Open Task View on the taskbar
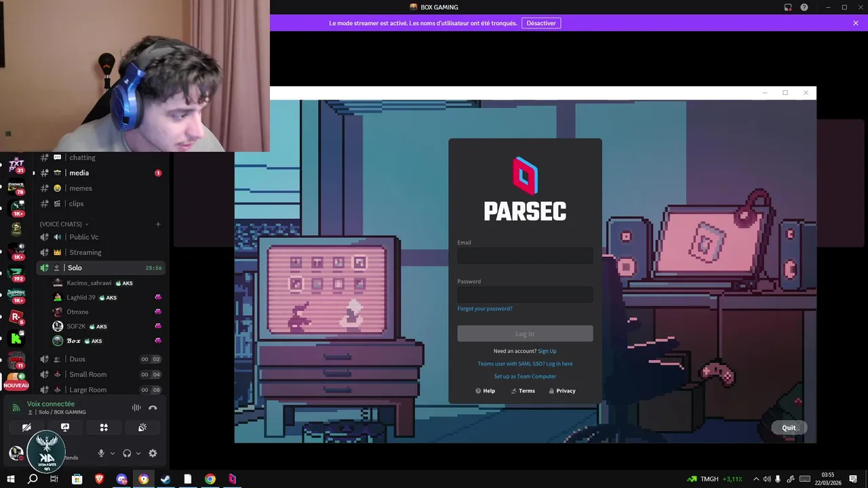Viewport: 868px width, 488px height. click(x=54, y=479)
